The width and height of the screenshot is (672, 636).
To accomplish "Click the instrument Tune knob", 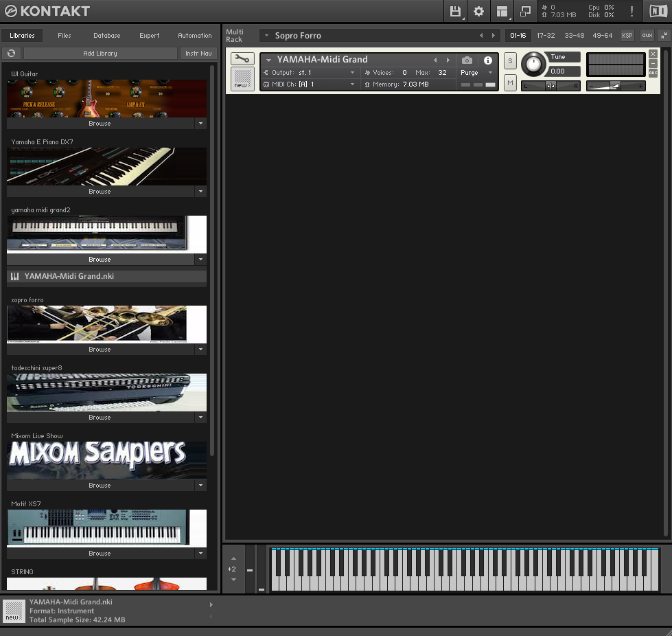I will click(x=533, y=65).
